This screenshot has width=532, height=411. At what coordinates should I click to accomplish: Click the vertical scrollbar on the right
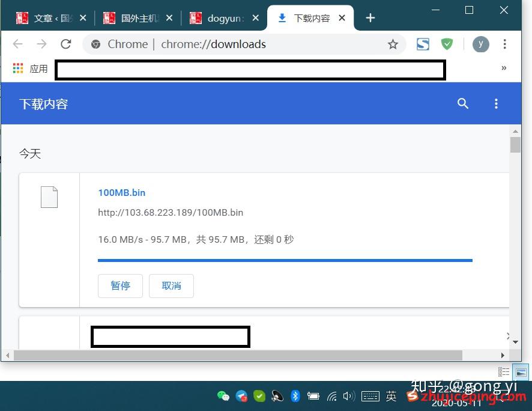tap(515, 145)
